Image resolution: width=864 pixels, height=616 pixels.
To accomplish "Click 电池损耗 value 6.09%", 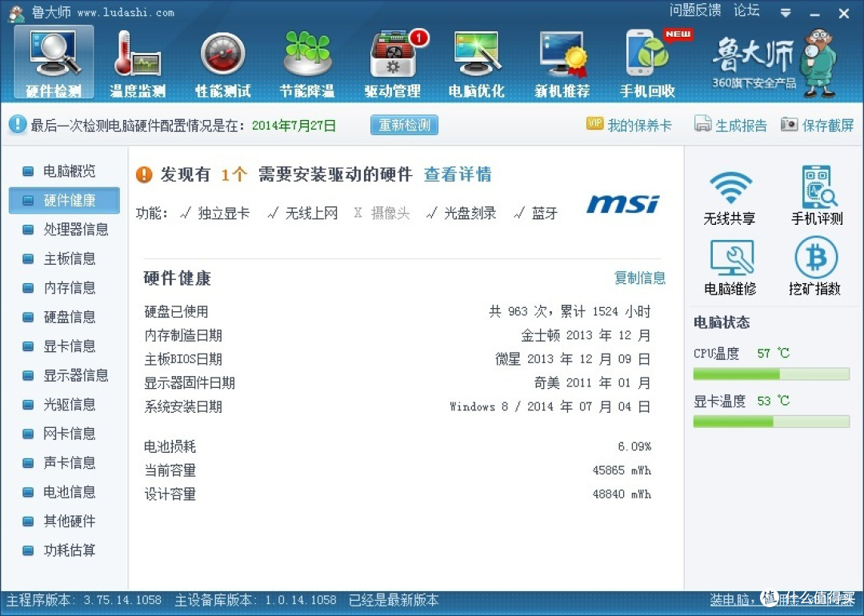I will click(634, 446).
